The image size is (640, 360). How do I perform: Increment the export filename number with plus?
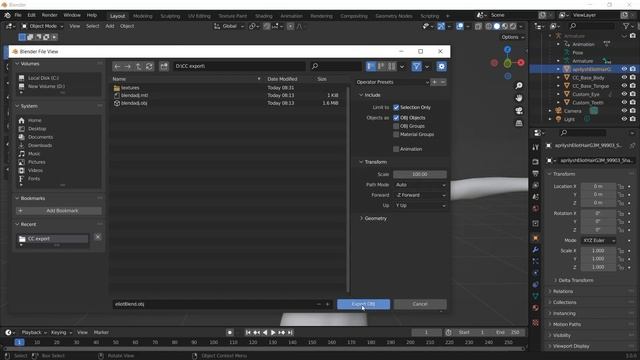(x=327, y=304)
